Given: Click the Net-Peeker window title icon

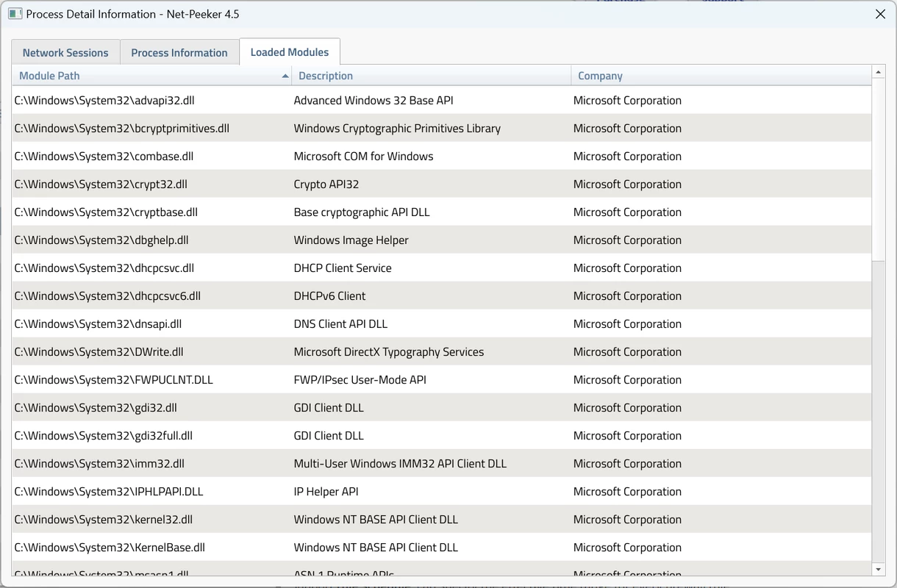Looking at the screenshot, I should (14, 14).
